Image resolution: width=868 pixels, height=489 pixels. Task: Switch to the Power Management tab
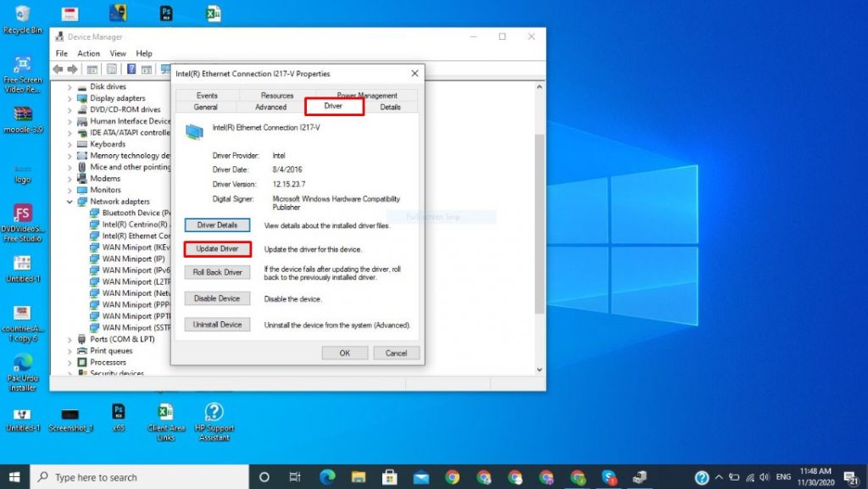click(x=366, y=96)
